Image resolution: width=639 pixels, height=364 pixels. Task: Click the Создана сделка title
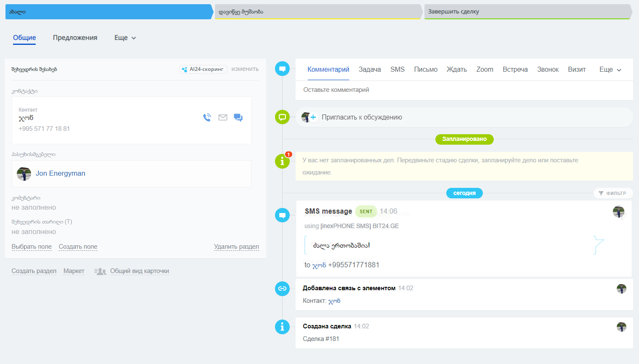click(x=327, y=326)
